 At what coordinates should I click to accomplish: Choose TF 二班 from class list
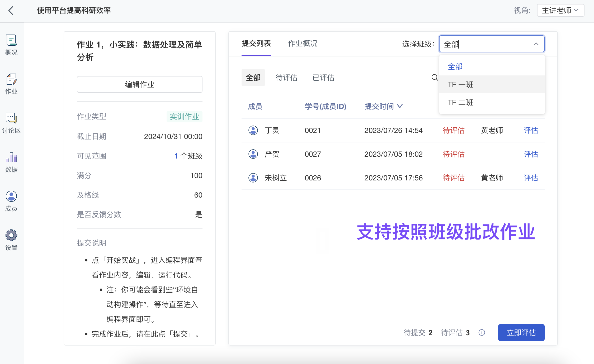460,102
